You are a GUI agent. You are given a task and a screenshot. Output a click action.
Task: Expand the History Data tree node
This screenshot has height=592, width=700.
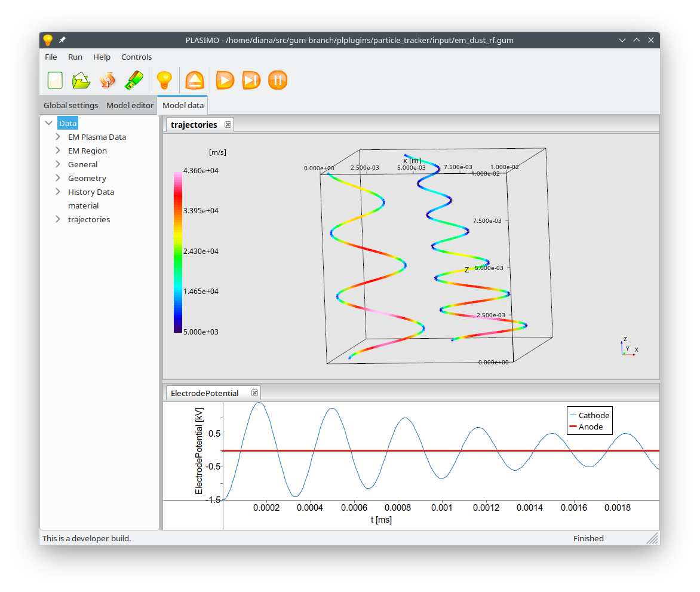tap(58, 192)
